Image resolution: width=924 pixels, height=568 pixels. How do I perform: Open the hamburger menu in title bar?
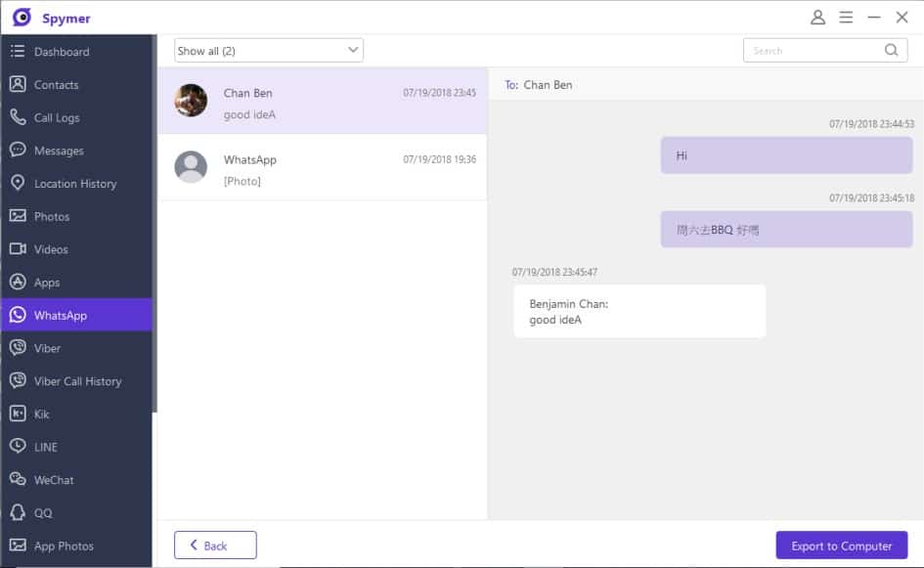pos(846,17)
